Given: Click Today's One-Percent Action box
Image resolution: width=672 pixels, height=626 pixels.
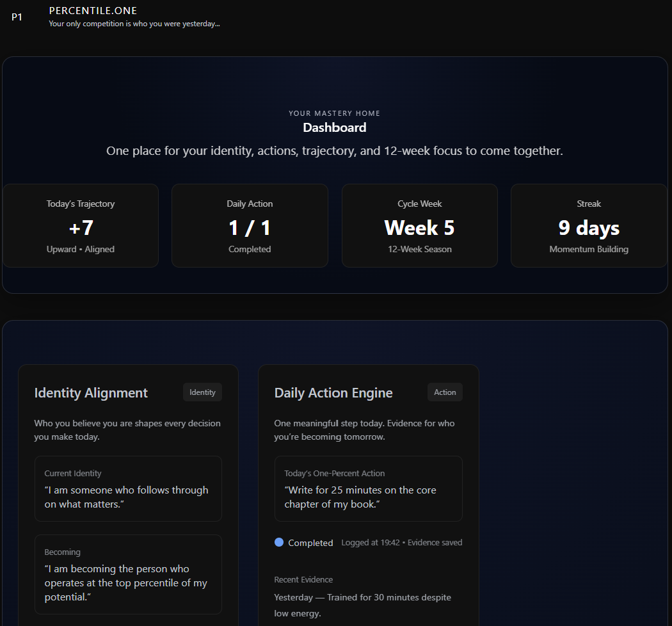Looking at the screenshot, I should point(368,488).
